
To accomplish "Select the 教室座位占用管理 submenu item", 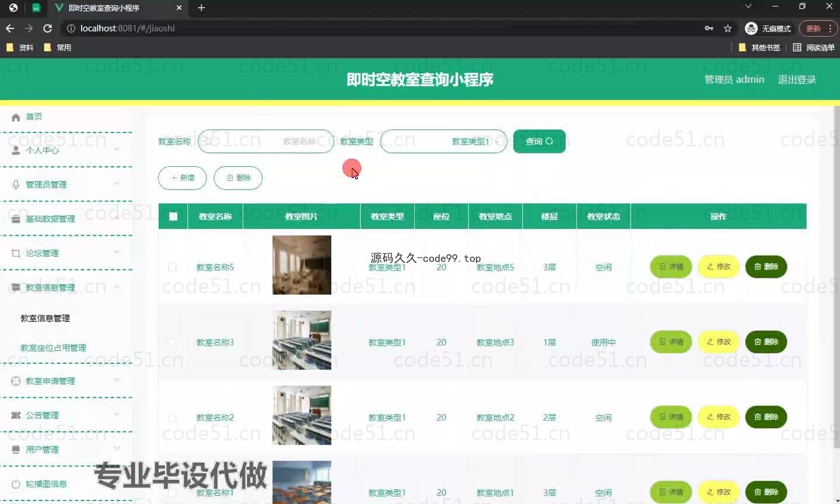I will [53, 348].
